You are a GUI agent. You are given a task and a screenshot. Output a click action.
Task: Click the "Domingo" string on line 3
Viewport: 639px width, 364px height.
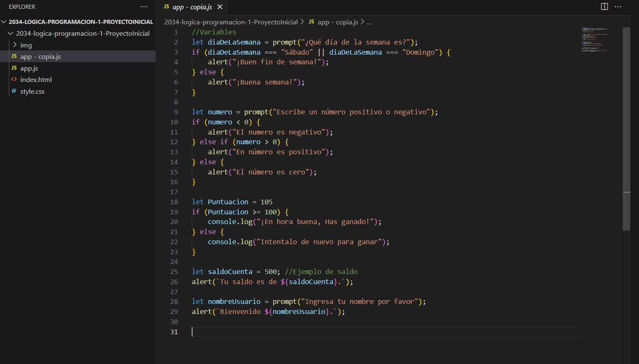click(420, 52)
